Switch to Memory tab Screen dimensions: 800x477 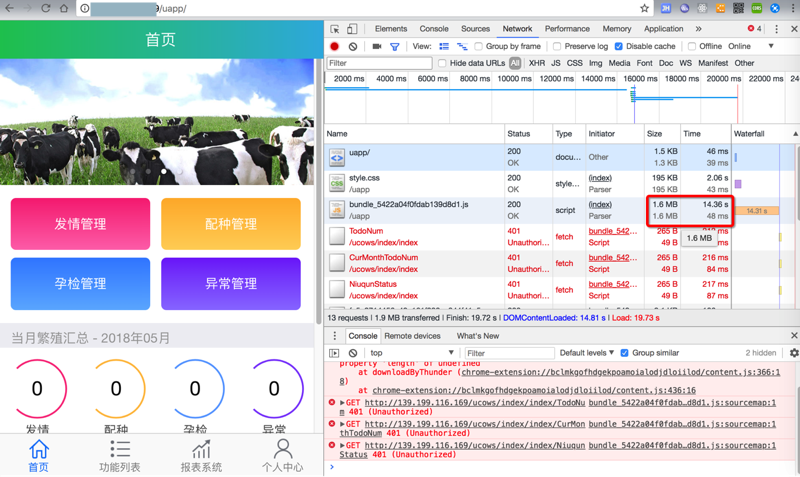coord(617,29)
